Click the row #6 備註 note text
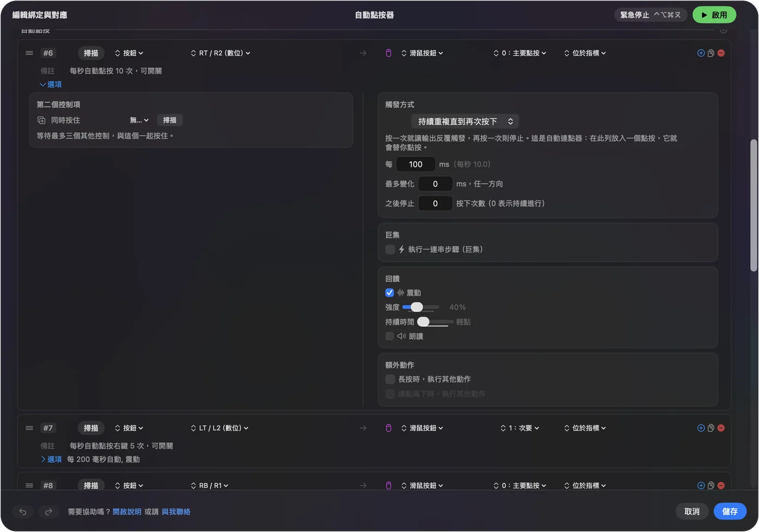Screen dimensions: 759x532 (115, 71)
